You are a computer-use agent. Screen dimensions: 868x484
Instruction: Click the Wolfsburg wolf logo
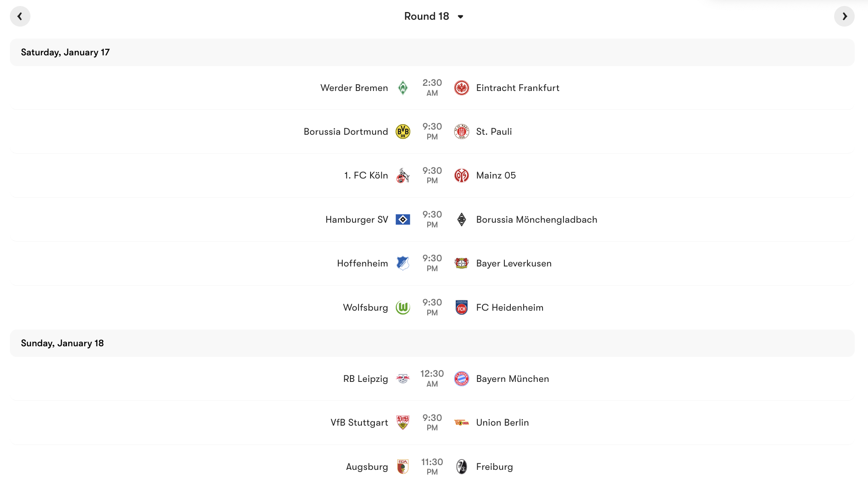tap(403, 307)
